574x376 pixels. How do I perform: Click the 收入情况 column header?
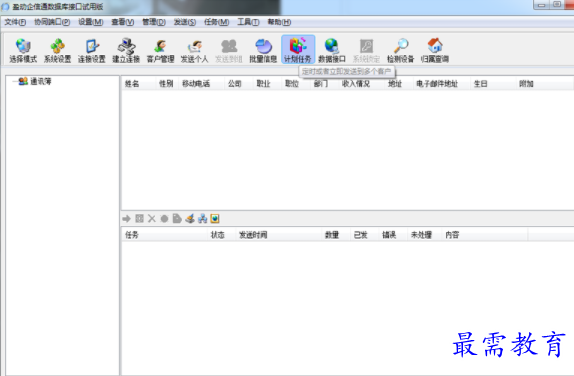tap(362, 84)
